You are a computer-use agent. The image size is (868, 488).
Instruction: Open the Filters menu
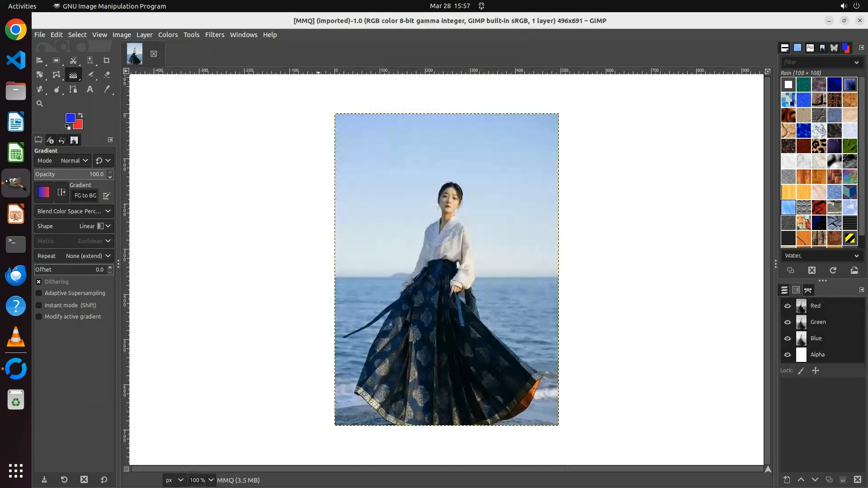coord(214,35)
